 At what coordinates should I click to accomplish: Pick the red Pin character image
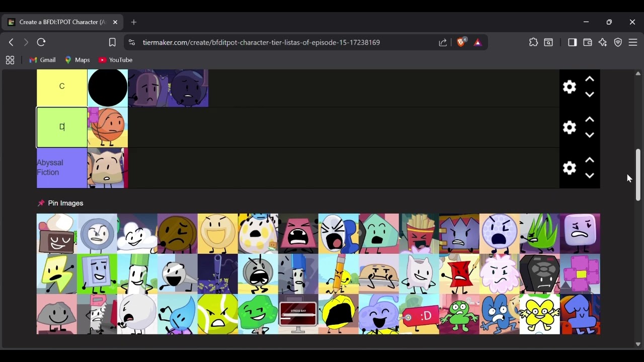pos(459,274)
